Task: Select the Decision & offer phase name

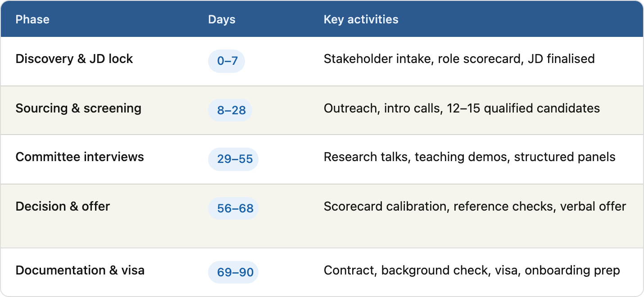Action: pos(63,207)
